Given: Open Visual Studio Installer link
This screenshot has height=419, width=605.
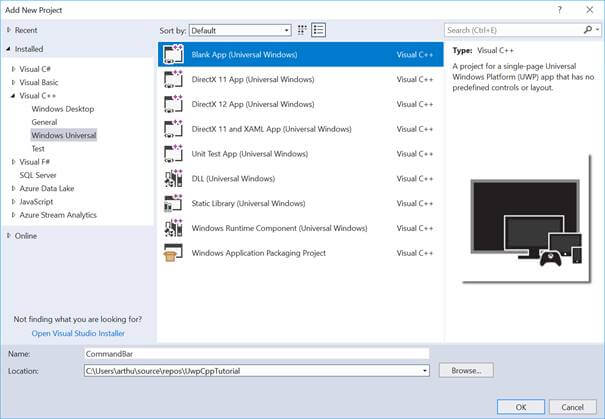Looking at the screenshot, I should coord(78,333).
